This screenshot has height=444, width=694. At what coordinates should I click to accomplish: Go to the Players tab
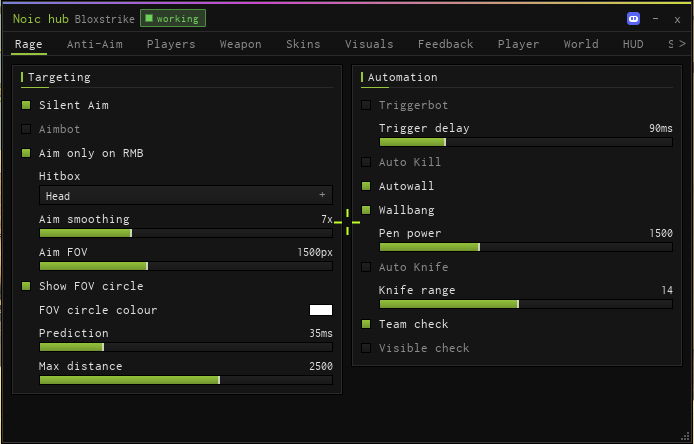coord(171,44)
